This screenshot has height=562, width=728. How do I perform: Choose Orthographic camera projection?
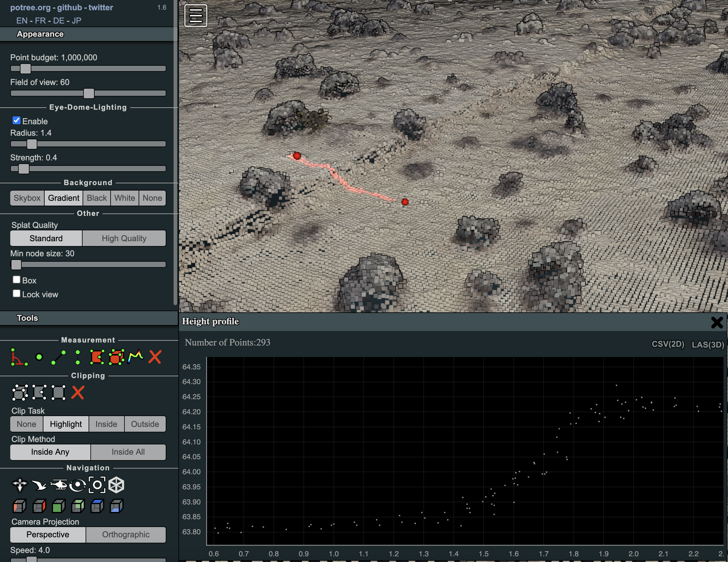126,534
